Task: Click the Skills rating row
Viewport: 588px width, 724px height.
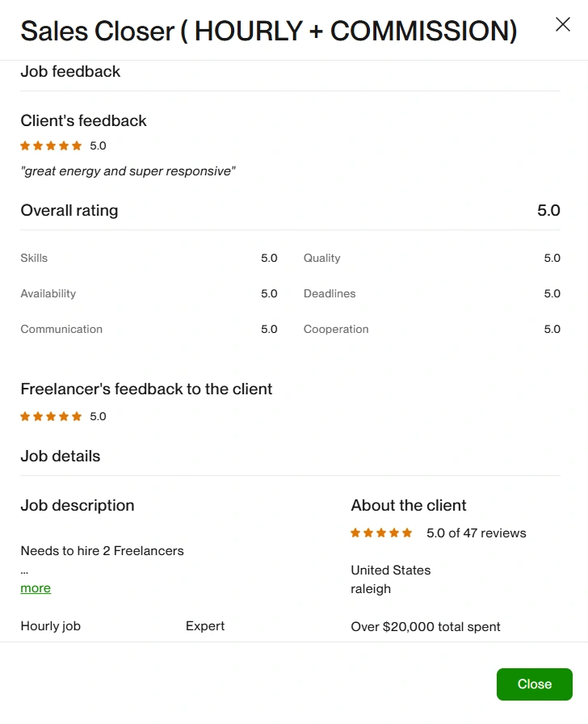Action: click(149, 259)
